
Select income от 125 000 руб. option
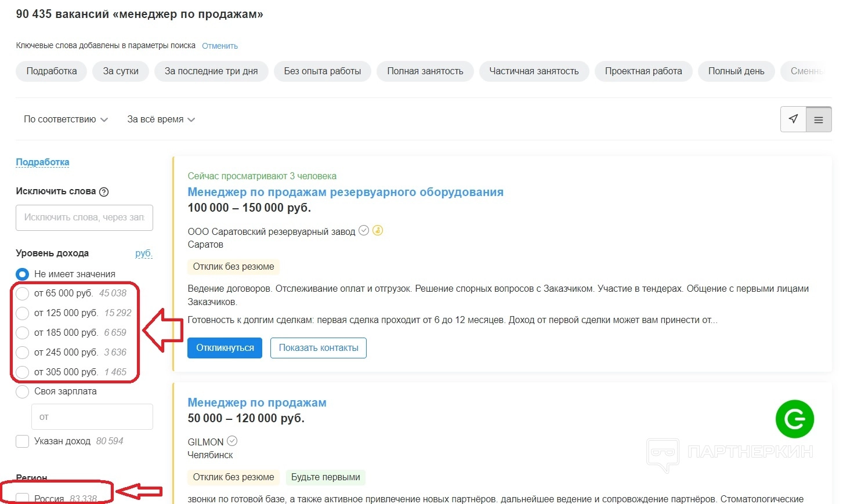(23, 313)
